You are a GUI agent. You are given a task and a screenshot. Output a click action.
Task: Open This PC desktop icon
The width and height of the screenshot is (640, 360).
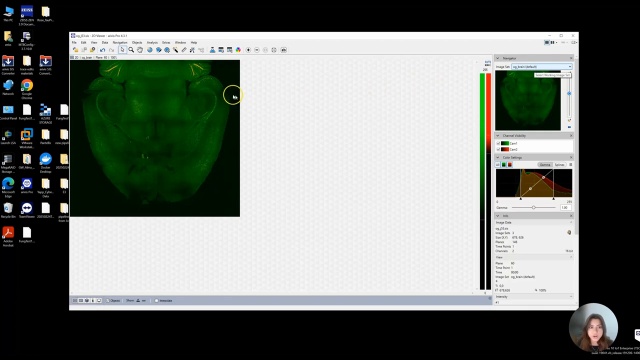[x=8, y=13]
